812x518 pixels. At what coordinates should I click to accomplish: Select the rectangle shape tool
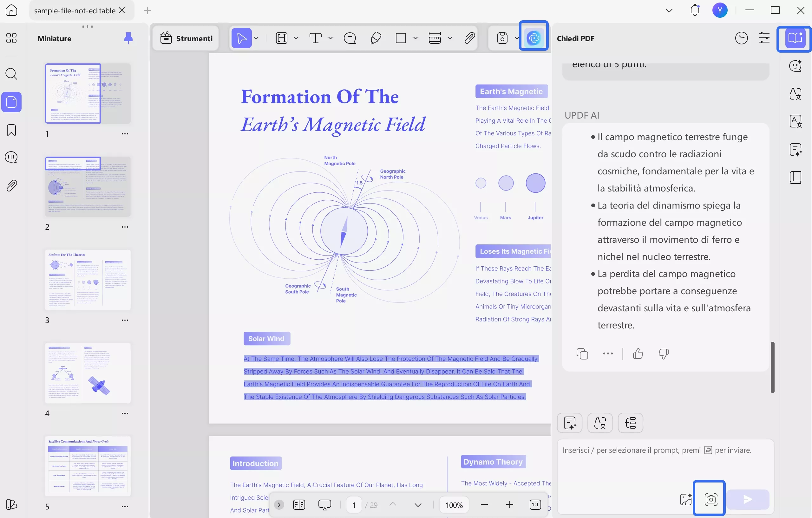pos(401,38)
